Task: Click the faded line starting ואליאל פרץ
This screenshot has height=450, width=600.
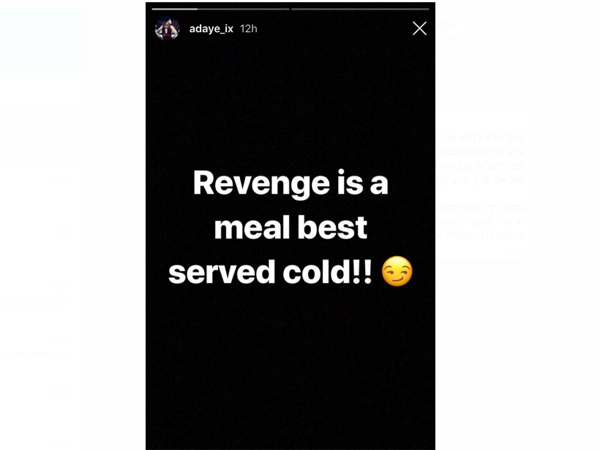Action: (x=479, y=179)
